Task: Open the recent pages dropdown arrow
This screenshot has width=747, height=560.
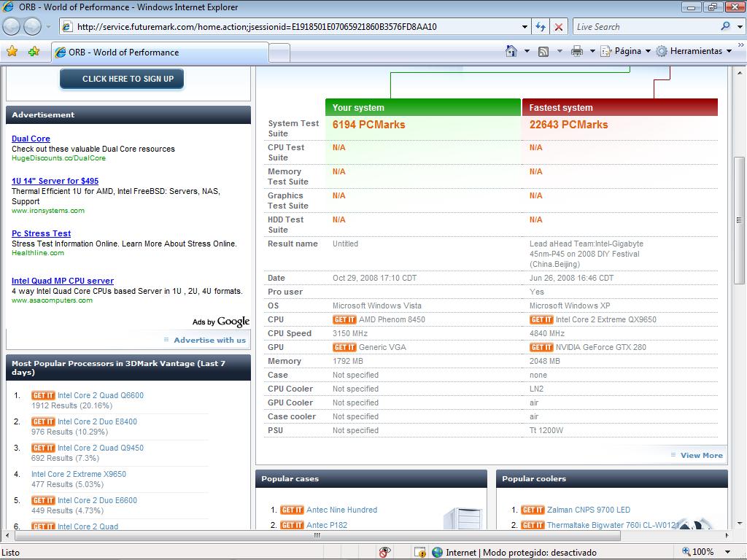Action: (48, 27)
